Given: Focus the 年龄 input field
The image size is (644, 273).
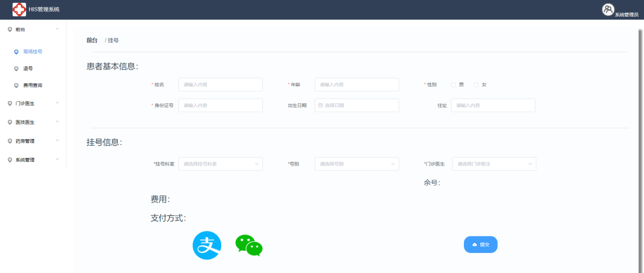Looking at the screenshot, I should click(357, 84).
